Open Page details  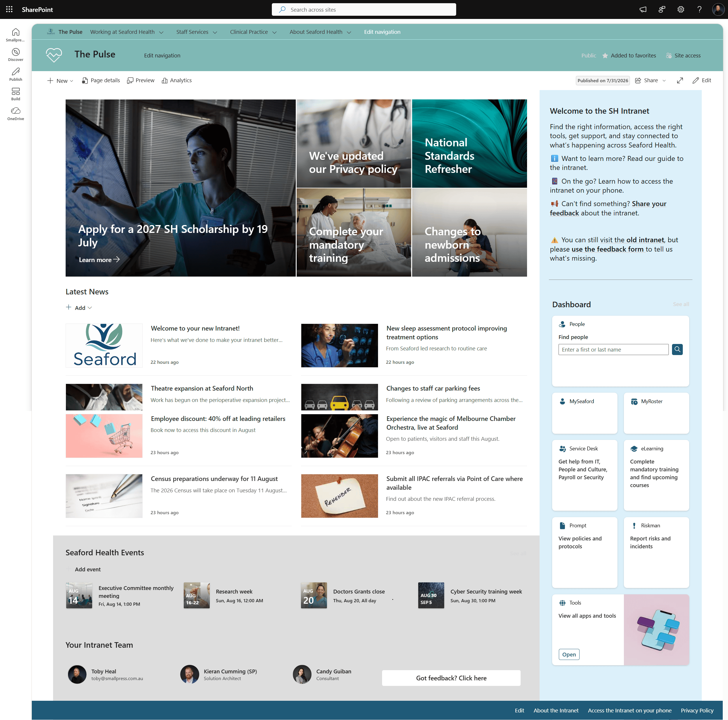(101, 80)
